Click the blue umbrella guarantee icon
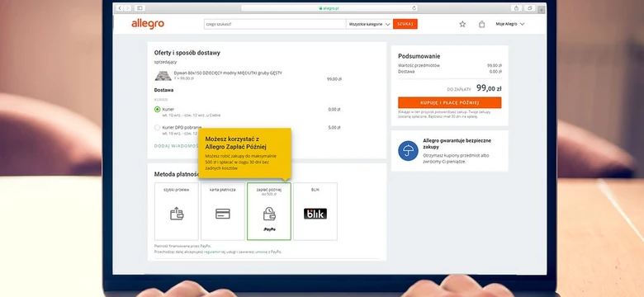Image resolution: width=644 pixels, height=297 pixels. [x=408, y=150]
